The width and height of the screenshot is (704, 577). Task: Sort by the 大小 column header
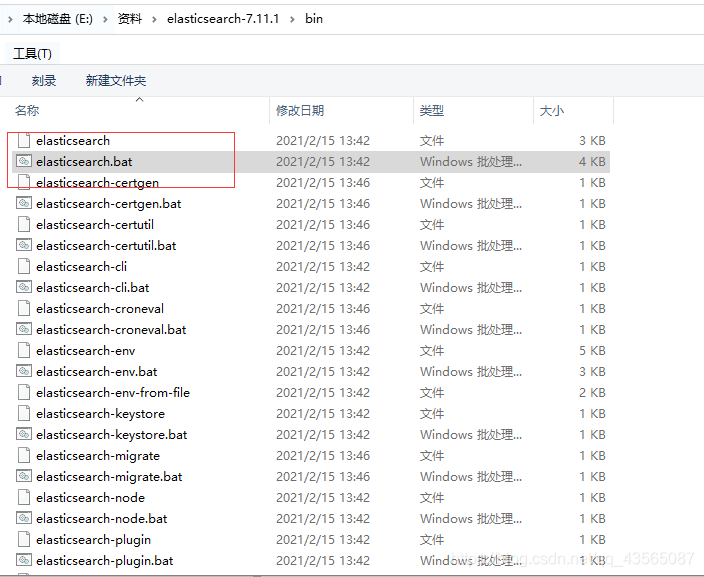(552, 110)
